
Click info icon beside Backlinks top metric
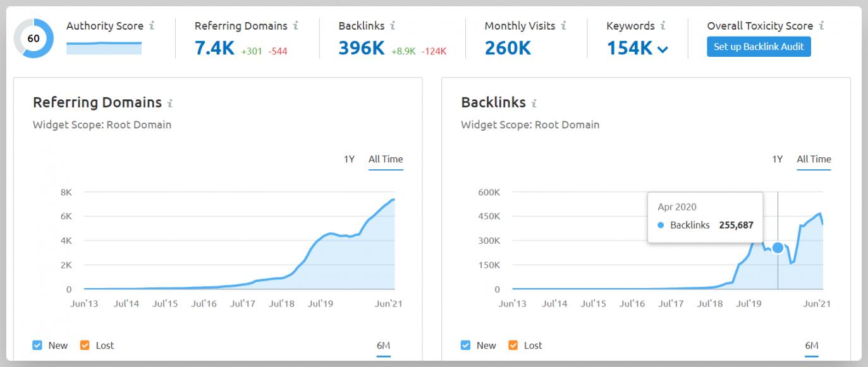click(393, 26)
